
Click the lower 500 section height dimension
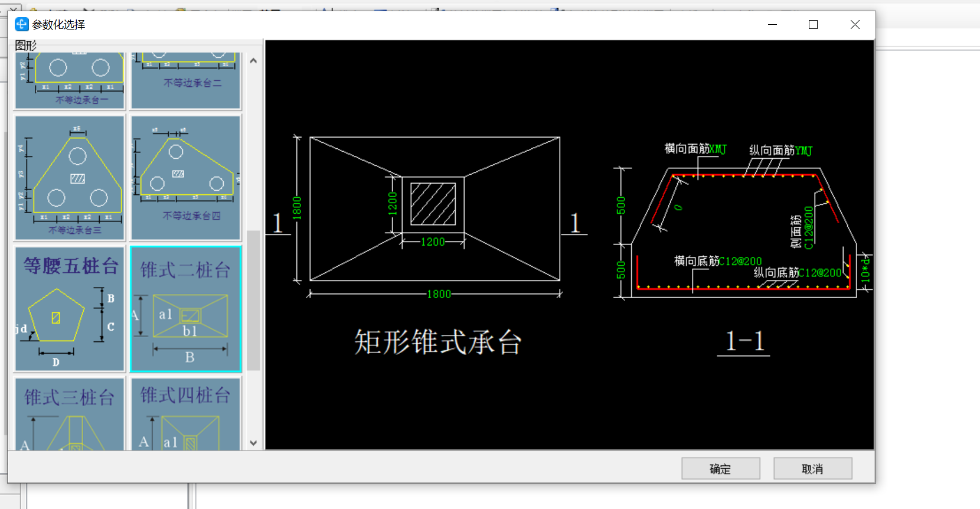tap(621, 270)
